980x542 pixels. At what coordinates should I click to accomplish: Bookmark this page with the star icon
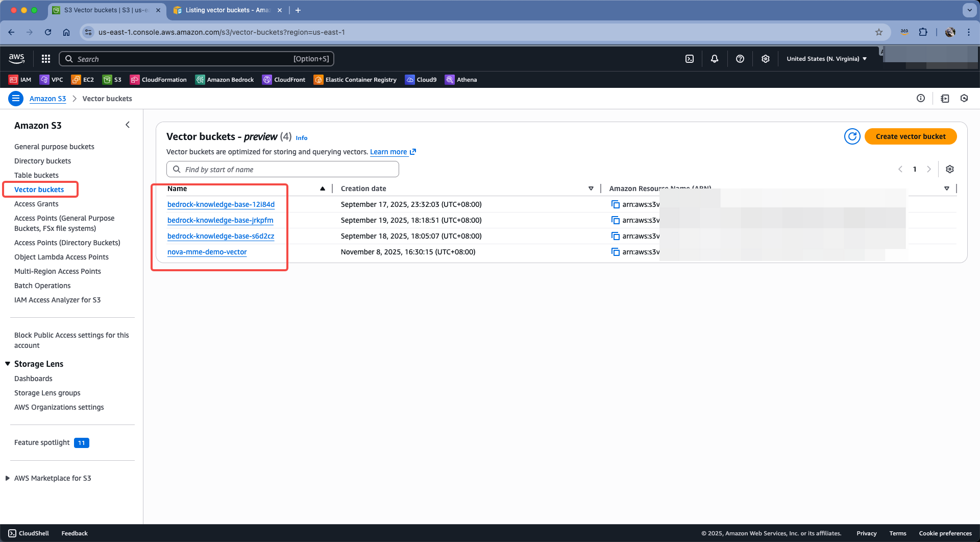click(x=878, y=32)
